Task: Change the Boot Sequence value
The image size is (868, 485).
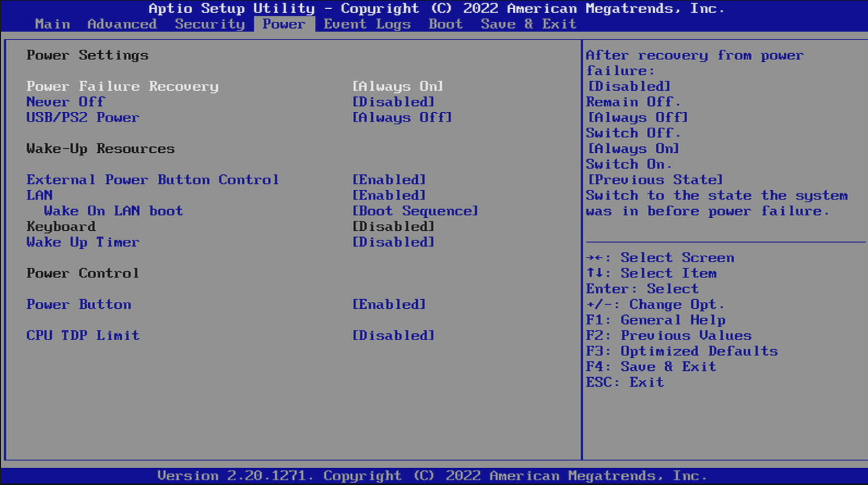Action: point(415,211)
